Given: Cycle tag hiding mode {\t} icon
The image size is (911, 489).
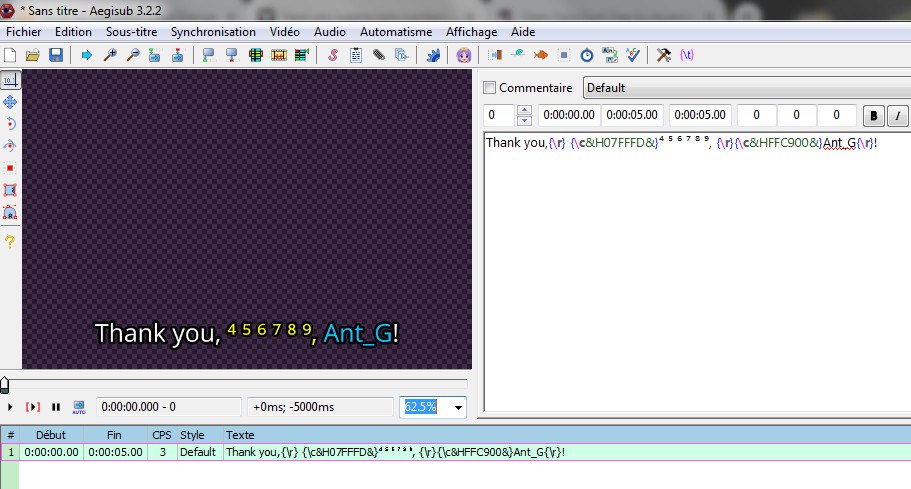Looking at the screenshot, I should [x=687, y=55].
